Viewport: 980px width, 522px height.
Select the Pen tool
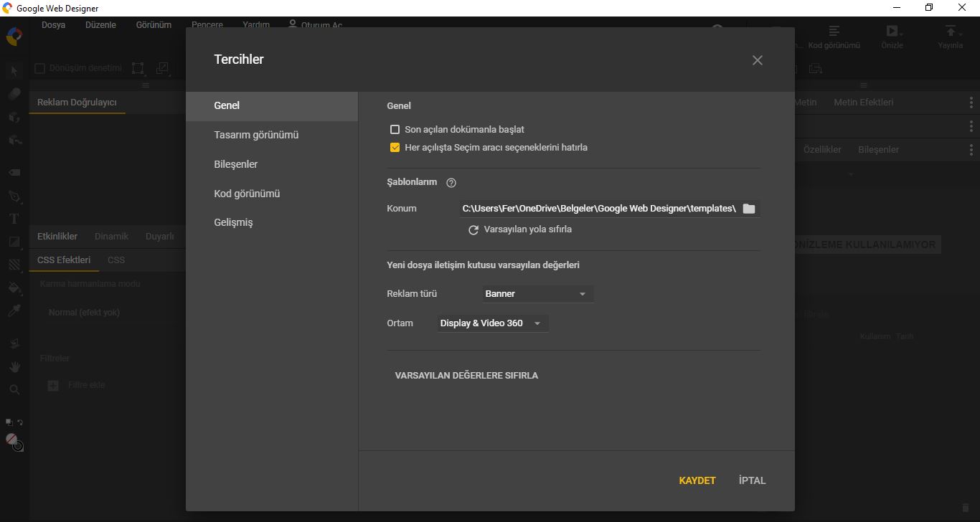coord(14,196)
